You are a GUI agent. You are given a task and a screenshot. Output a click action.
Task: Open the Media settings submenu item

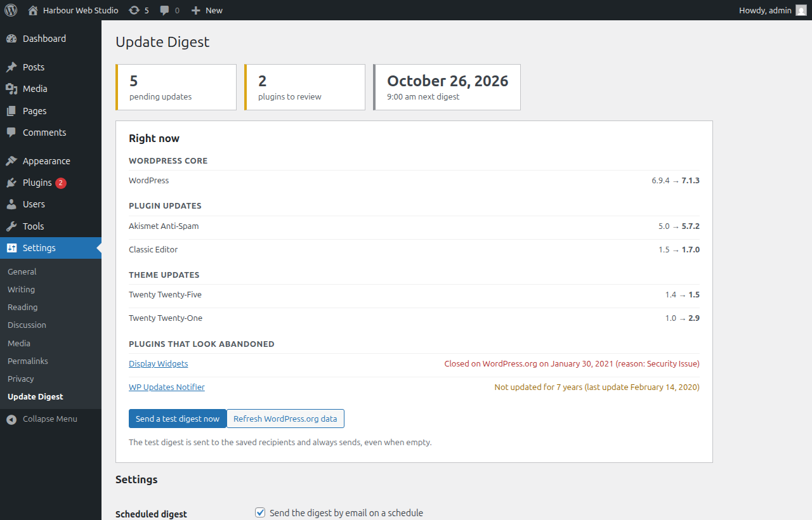(x=19, y=343)
